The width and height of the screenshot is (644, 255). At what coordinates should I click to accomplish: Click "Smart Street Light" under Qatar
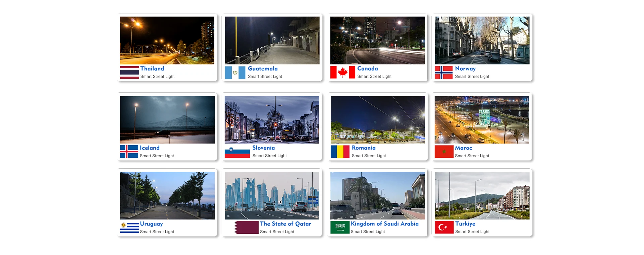point(277,232)
